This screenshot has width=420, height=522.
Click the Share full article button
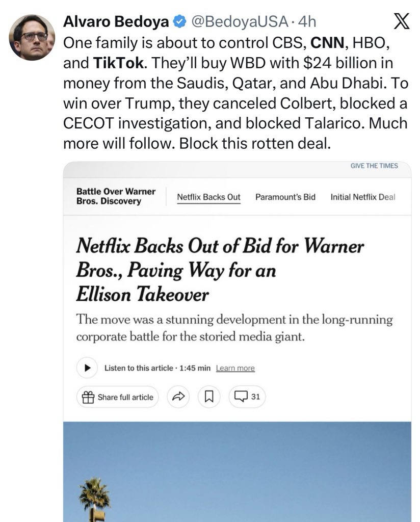click(x=118, y=397)
